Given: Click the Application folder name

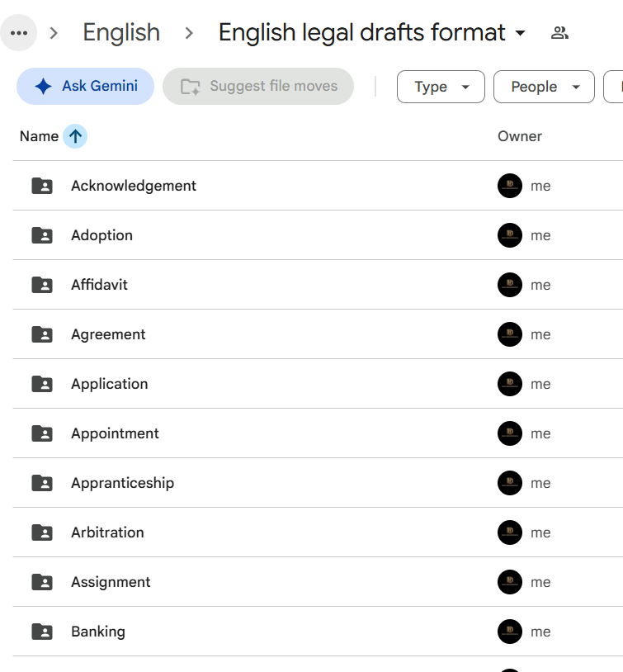Looking at the screenshot, I should click(x=110, y=384).
